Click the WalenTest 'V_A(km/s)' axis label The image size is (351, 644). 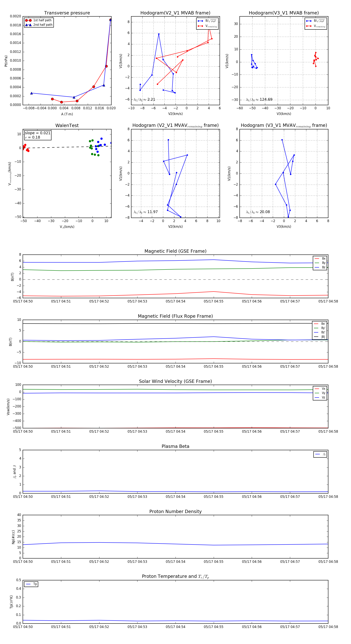click(x=67, y=227)
